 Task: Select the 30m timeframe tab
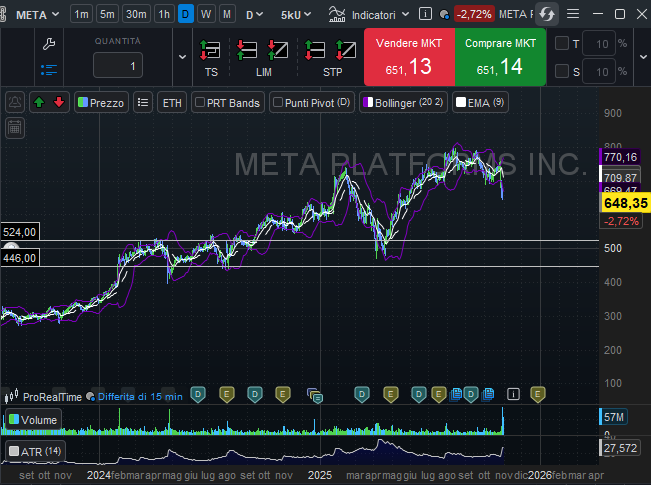coord(135,15)
